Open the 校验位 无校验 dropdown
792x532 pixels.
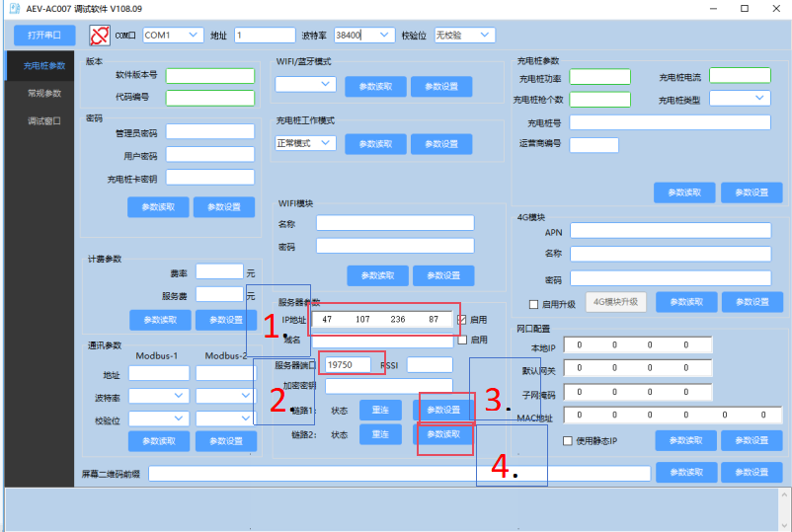[x=463, y=36]
